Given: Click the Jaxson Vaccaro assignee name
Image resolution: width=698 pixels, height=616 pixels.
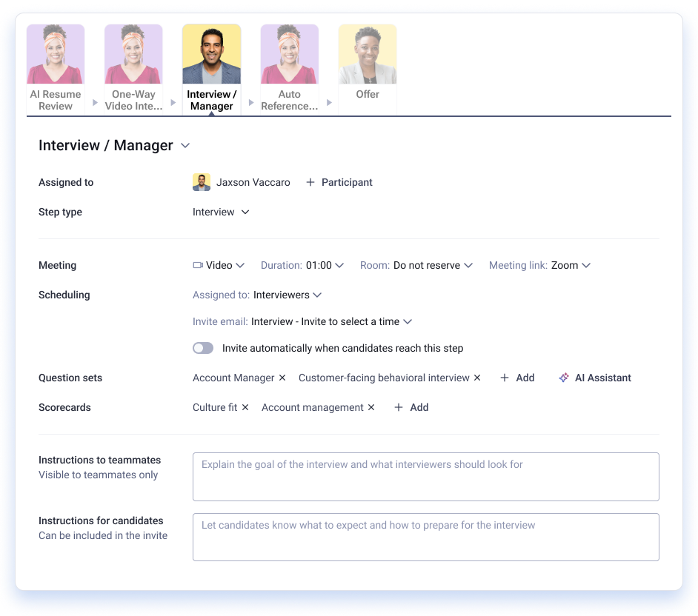Looking at the screenshot, I should click(253, 182).
